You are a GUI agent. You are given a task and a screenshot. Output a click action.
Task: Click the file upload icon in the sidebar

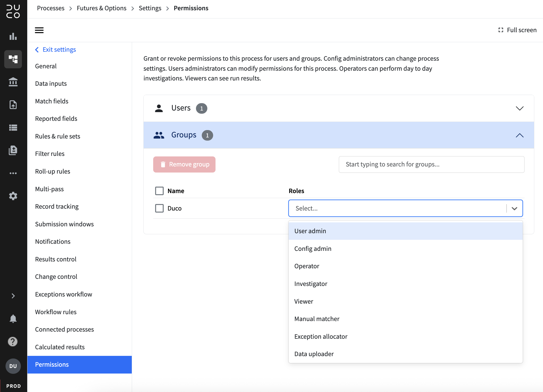pos(13,105)
